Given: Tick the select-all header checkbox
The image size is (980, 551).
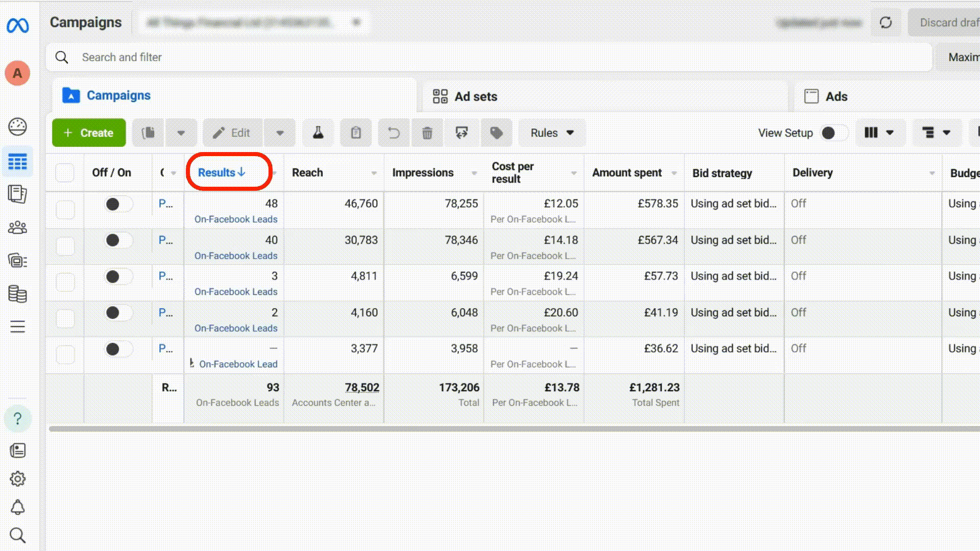Looking at the screenshot, I should [65, 173].
